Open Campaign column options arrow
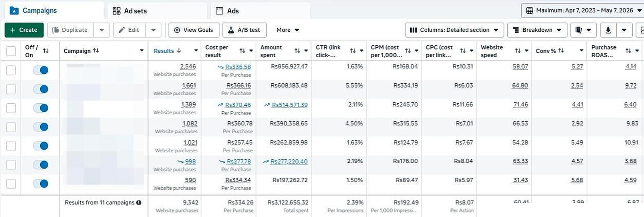The width and height of the screenshot is (644, 217). tap(142, 51)
